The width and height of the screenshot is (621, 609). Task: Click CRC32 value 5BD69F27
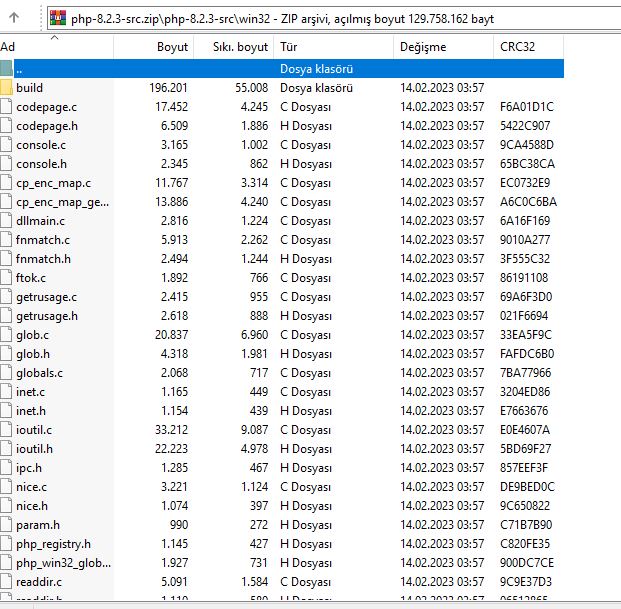(525, 449)
